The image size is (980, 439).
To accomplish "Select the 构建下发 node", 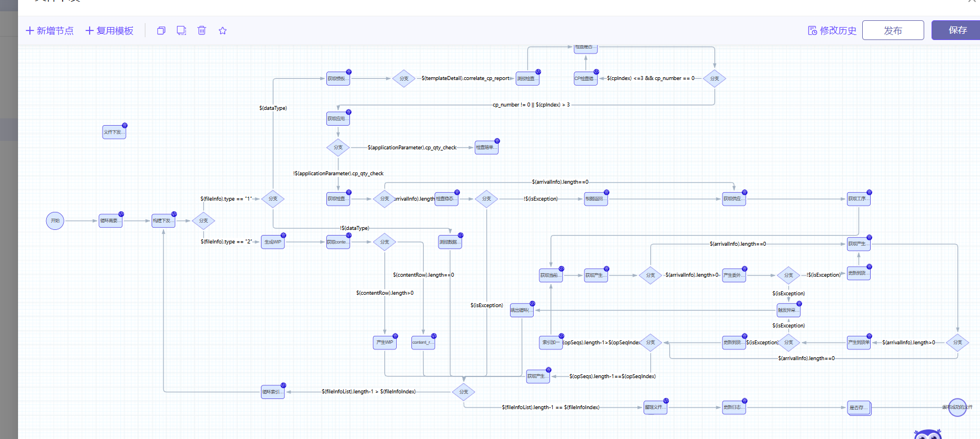I will [163, 221].
